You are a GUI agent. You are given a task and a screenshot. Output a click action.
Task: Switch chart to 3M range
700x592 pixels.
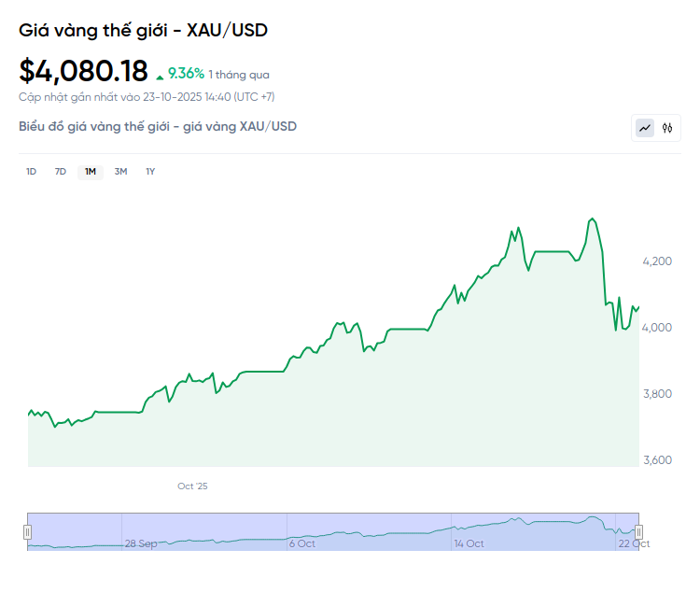(x=120, y=171)
